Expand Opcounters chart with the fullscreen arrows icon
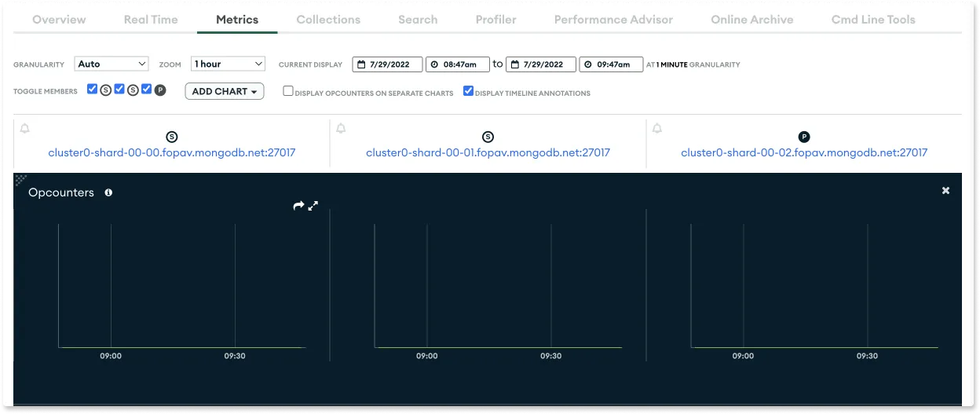Image resolution: width=980 pixels, height=414 pixels. [313, 206]
